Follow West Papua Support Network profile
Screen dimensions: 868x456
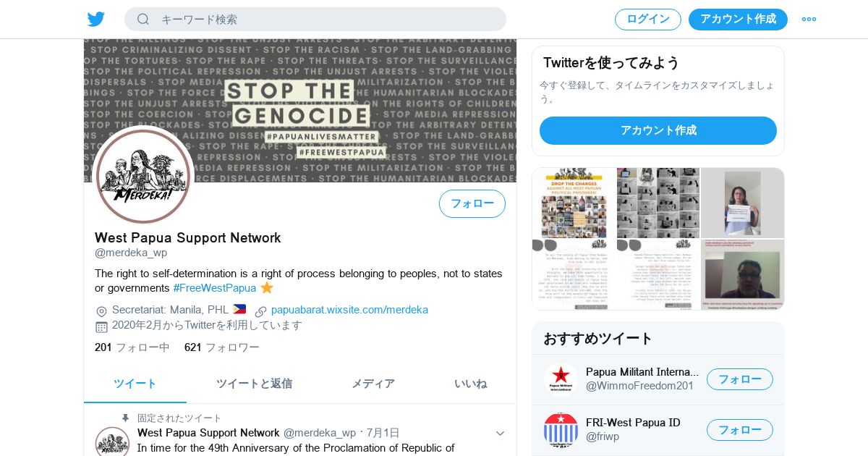tap(472, 203)
